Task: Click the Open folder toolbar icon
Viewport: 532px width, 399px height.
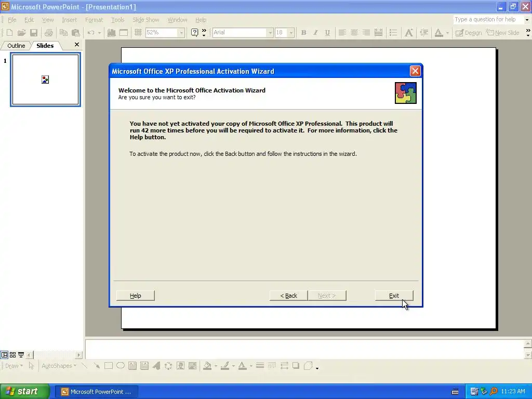Action: [x=21, y=33]
